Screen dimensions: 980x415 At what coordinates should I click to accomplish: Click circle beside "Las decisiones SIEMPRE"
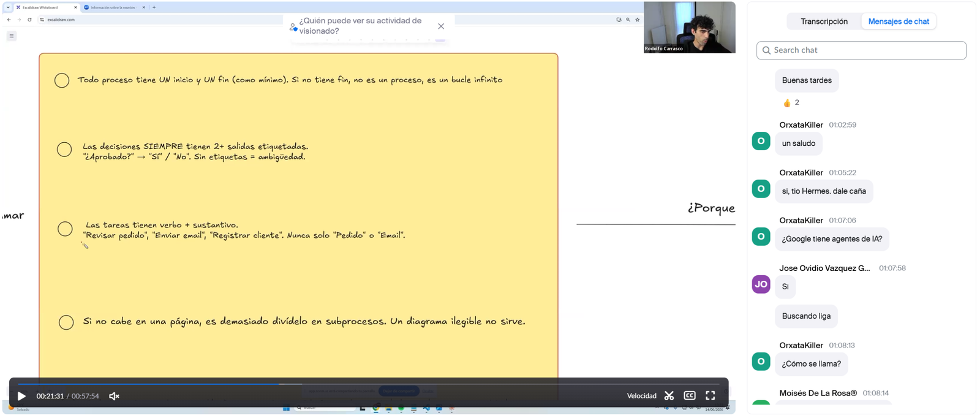64,150
